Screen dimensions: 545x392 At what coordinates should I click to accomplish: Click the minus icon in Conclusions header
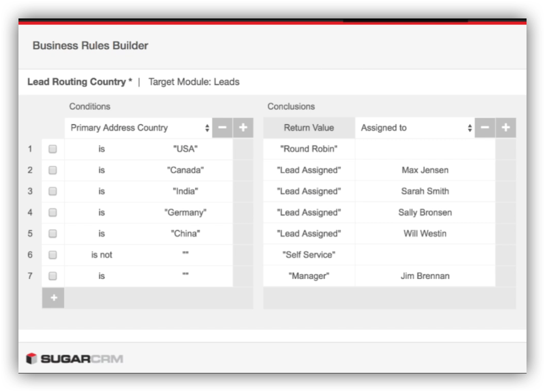pyautogui.click(x=485, y=128)
